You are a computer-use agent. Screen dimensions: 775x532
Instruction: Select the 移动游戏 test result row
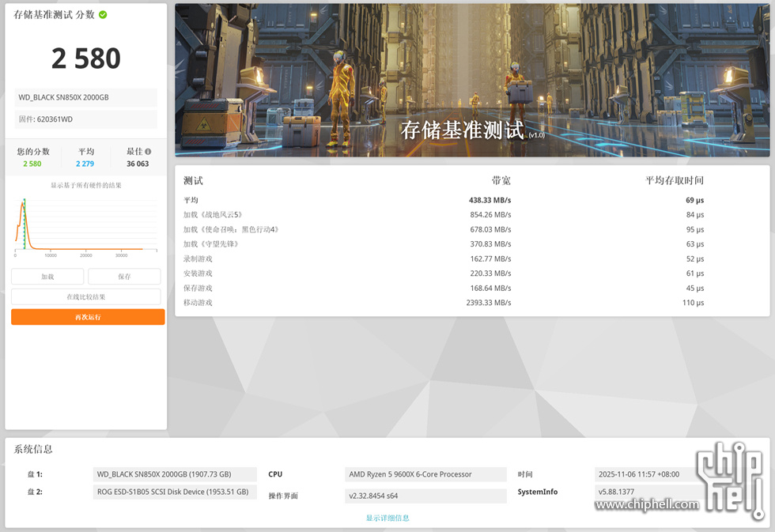(471, 303)
